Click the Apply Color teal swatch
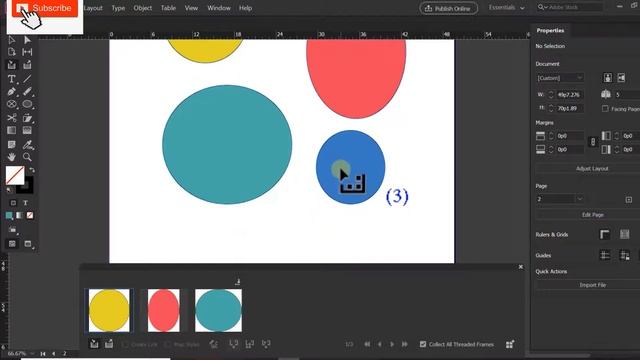The image size is (640, 360). (x=9, y=216)
